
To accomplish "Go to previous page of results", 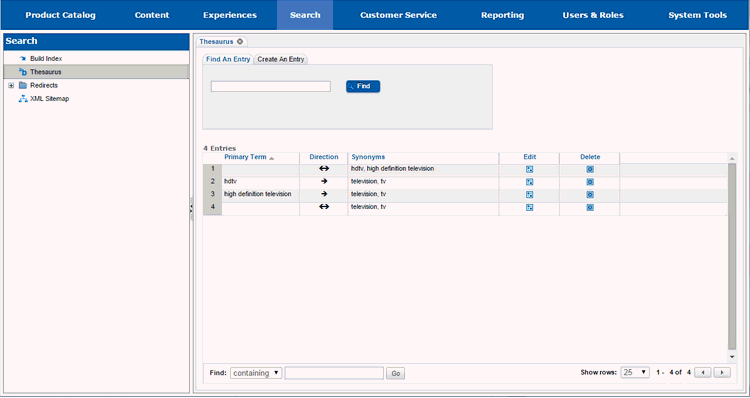I will [x=703, y=373].
